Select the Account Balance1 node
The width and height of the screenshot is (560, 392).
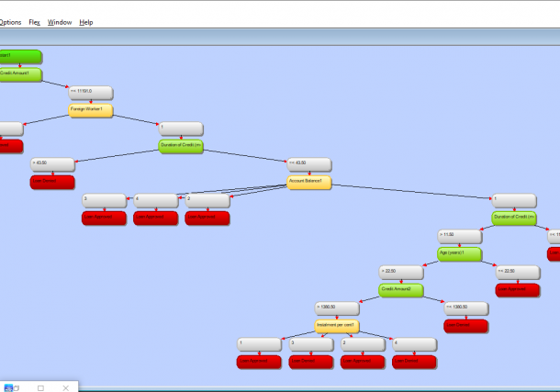(x=309, y=183)
